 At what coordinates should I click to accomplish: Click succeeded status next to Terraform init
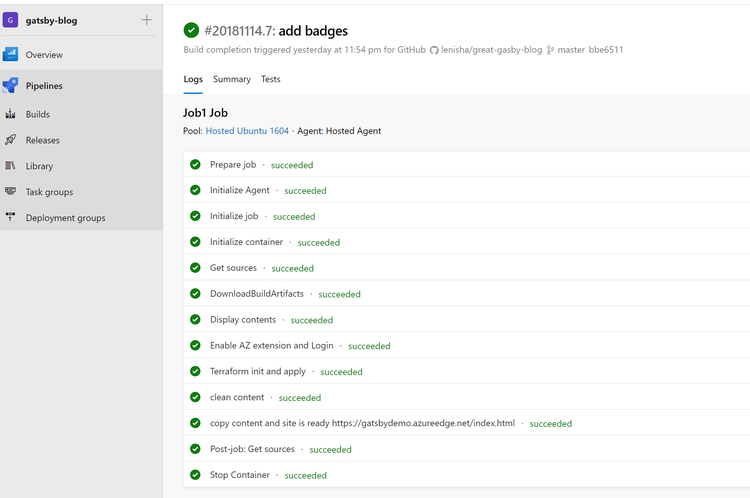pyautogui.click(x=342, y=372)
